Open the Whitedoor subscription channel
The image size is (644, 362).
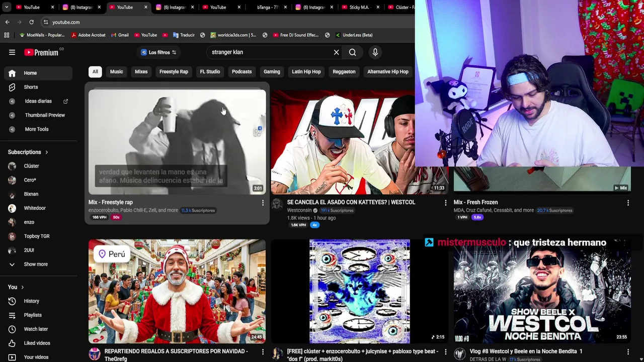[38, 208]
